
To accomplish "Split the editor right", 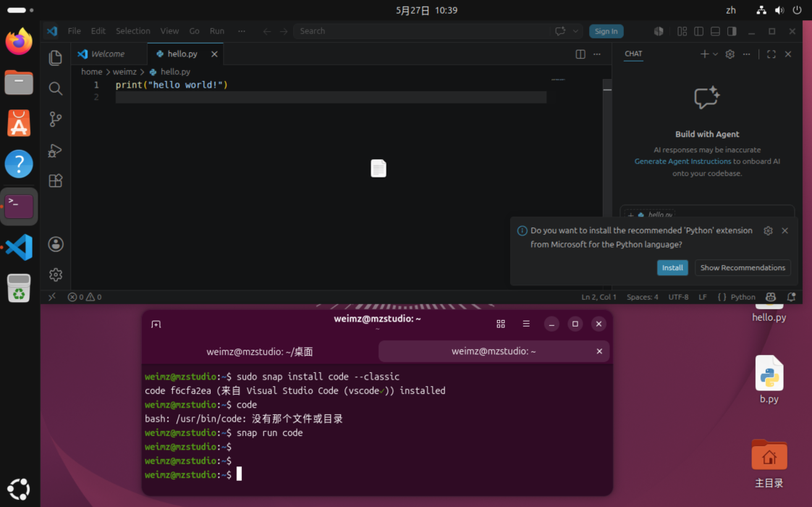I will (x=580, y=54).
